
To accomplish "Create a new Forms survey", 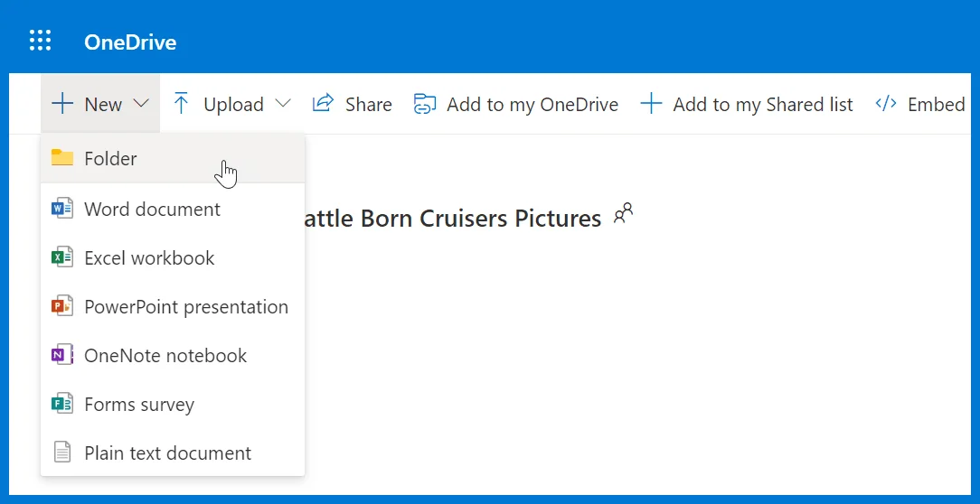I will 173,404.
